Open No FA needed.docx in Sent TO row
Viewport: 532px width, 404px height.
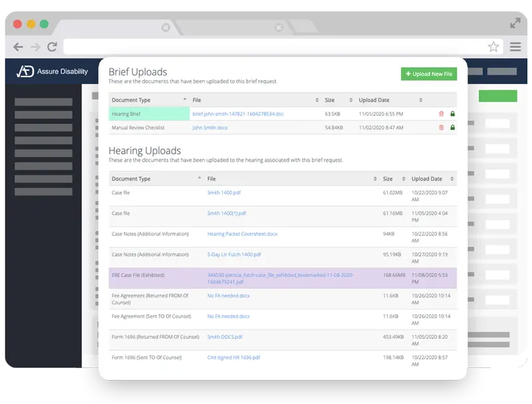[228, 316]
